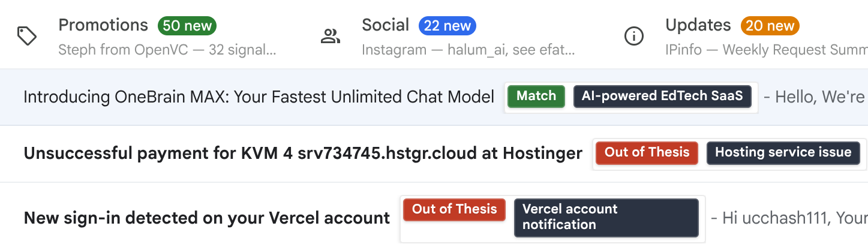Open the Introducing OneBrain MAX email
The height and width of the screenshot is (250, 868).
tap(434, 97)
